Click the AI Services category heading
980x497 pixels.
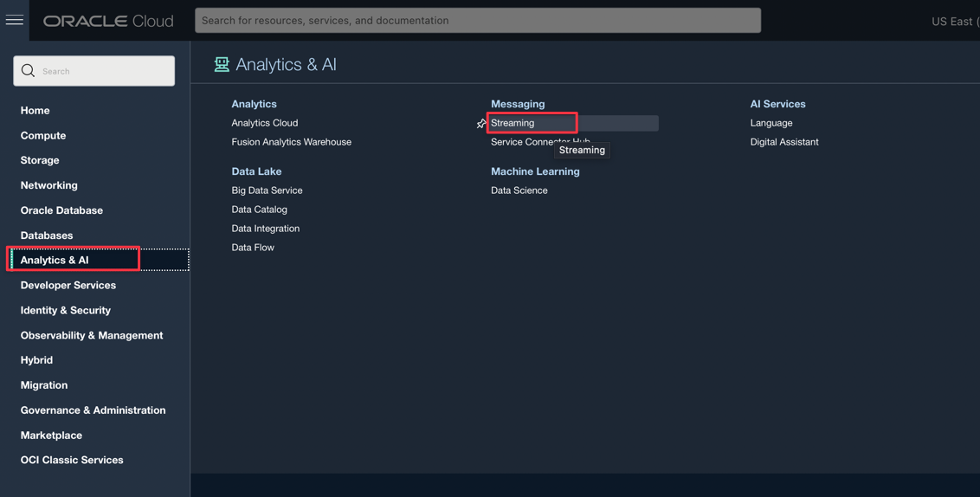777,104
